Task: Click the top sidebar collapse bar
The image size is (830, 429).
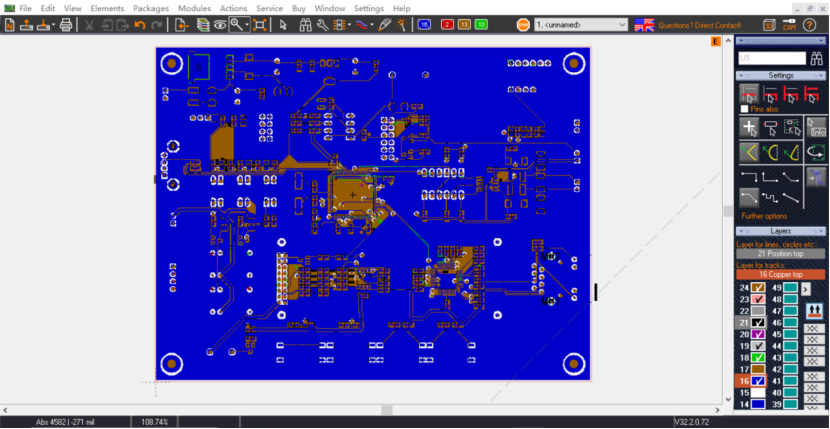Action: coord(781,40)
